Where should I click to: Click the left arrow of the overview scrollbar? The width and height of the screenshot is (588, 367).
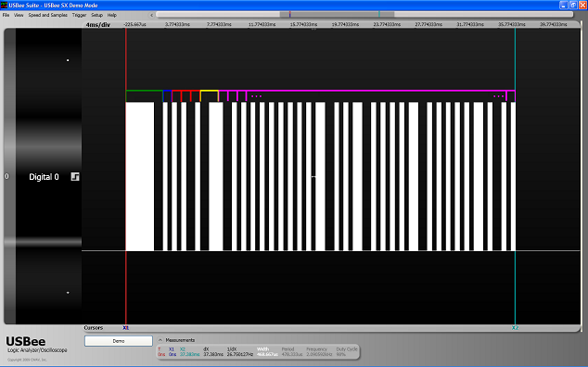click(x=151, y=15)
